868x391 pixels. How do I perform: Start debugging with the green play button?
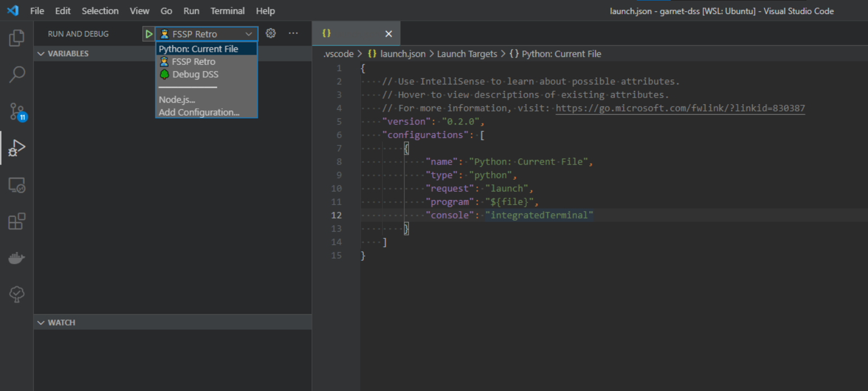coord(148,33)
